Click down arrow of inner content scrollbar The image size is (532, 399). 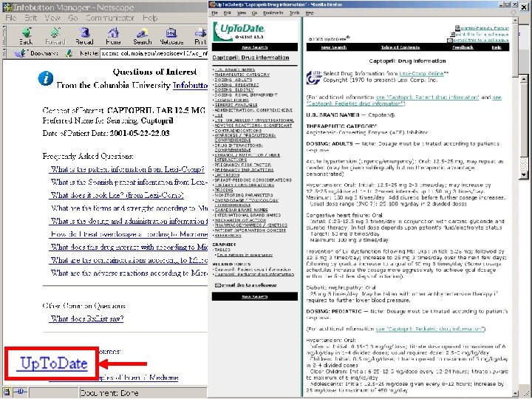click(523, 175)
